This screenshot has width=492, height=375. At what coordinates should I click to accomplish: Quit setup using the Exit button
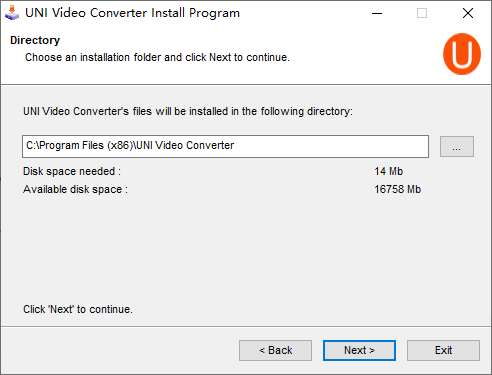443,350
